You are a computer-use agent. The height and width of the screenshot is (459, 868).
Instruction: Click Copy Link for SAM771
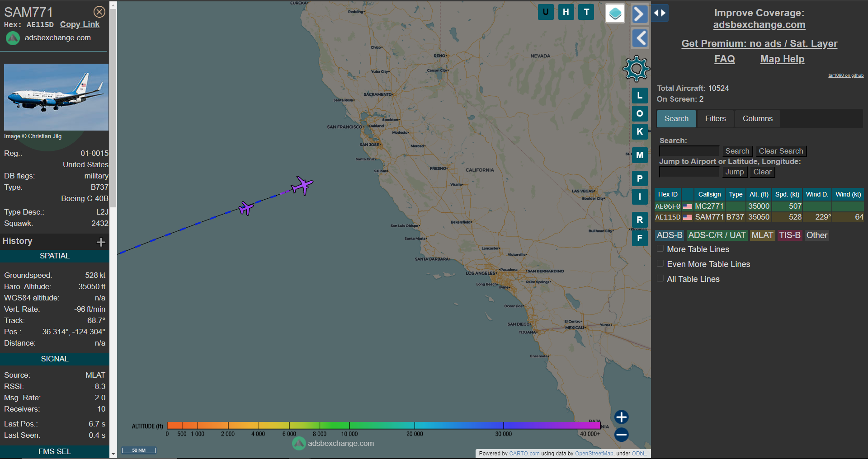pos(80,24)
